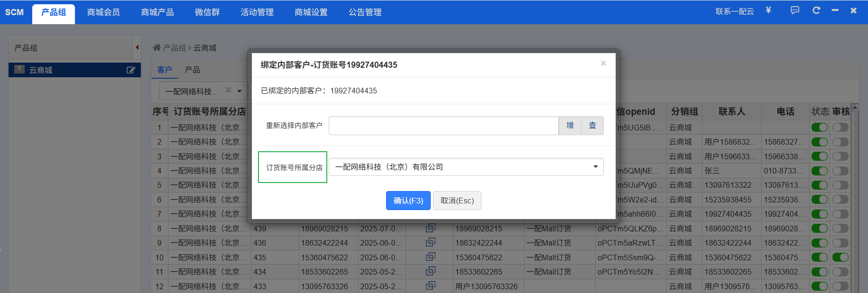The width and height of the screenshot is (868, 293).
Task: Open the chat message icon in header
Action: (795, 10)
